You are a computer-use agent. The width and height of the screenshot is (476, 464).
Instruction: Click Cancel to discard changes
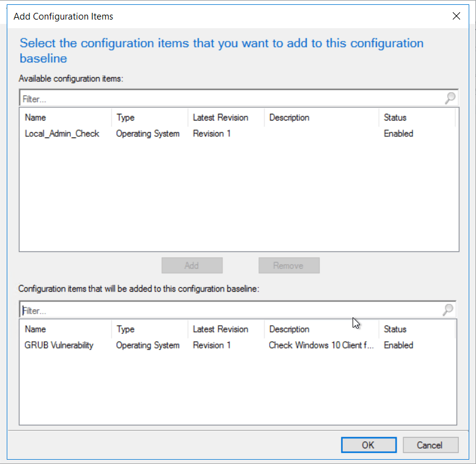(x=430, y=445)
